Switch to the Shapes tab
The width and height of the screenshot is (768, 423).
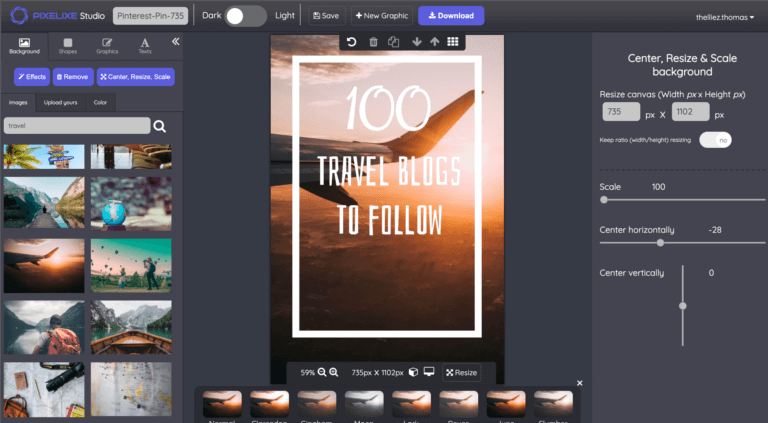(x=68, y=46)
